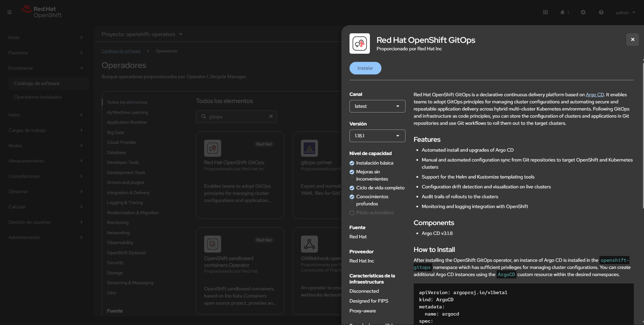Click the quick create plus icon
This screenshot has height=325, width=644.
pos(583,12)
